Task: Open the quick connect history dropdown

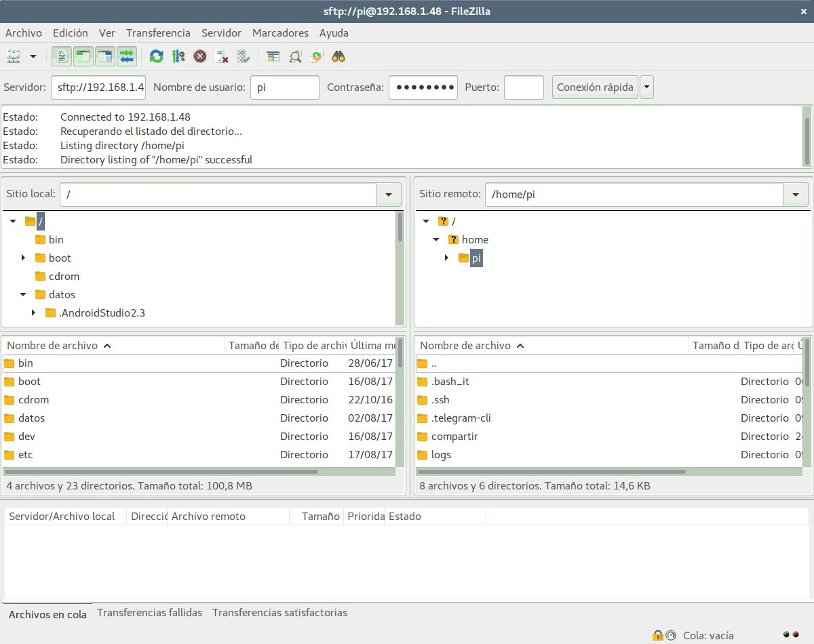Action: tap(646, 87)
